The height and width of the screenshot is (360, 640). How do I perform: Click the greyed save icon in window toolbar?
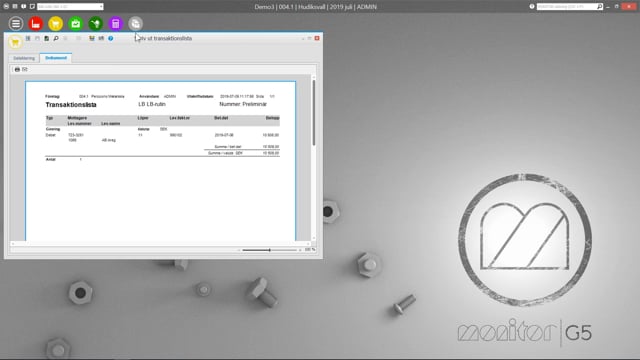(x=37, y=38)
